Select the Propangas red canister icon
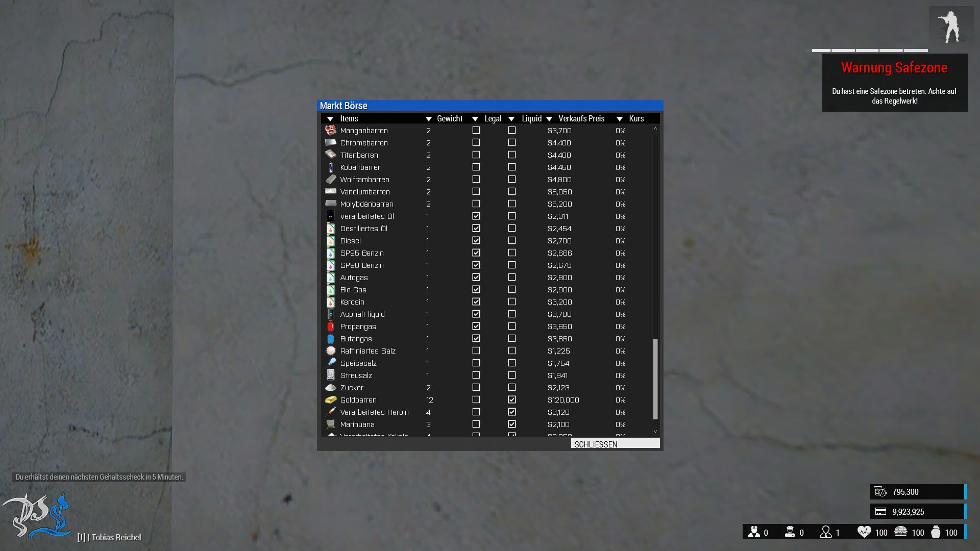 point(331,327)
